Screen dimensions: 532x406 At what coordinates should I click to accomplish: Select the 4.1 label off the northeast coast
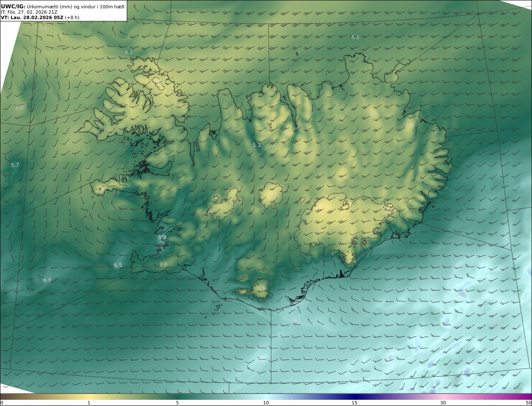tap(355, 37)
